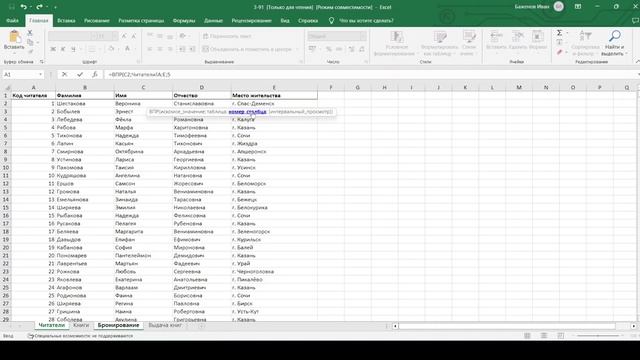
Task: Open the number format dropdown (Общий)
Action: pos(363,36)
